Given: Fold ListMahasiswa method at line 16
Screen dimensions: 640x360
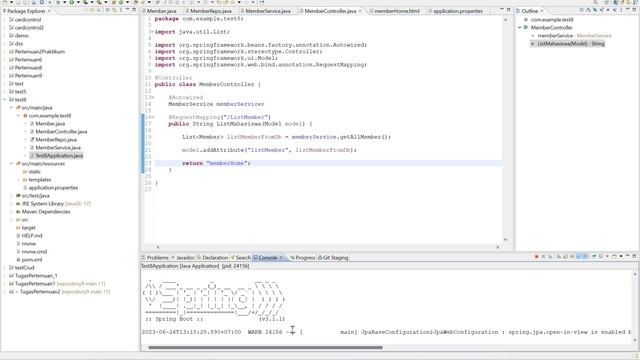Looking at the screenshot, I should point(152,117).
